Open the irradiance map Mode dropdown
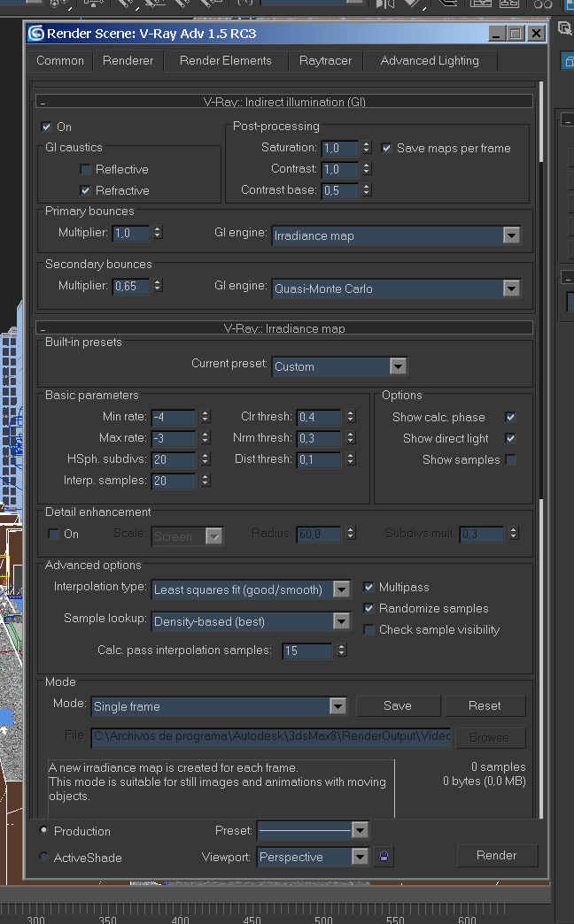Screen dimensions: 574x924 pyautogui.click(x=219, y=706)
